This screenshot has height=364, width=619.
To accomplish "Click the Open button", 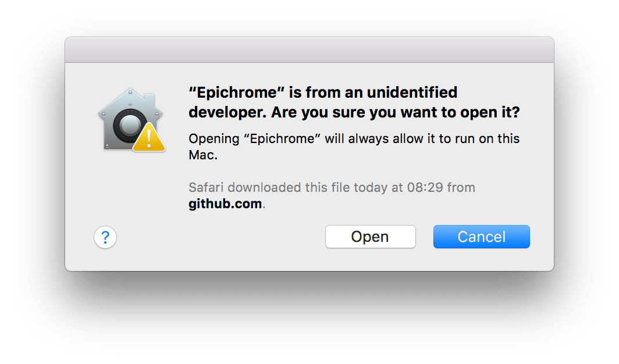I will point(370,237).
